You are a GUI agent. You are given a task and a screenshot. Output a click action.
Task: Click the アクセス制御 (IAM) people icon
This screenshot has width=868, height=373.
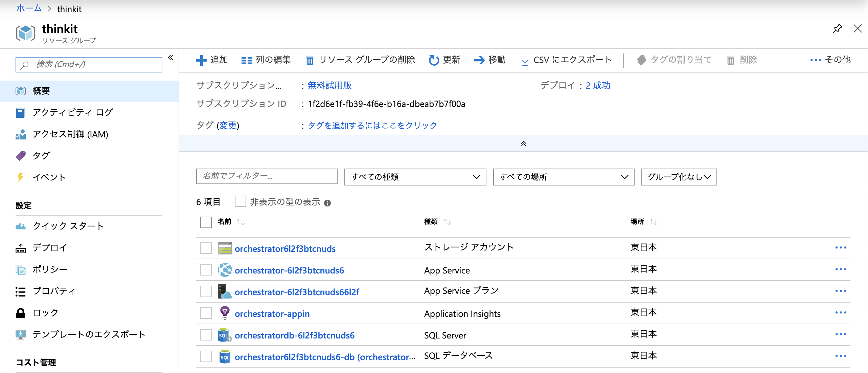(x=20, y=134)
